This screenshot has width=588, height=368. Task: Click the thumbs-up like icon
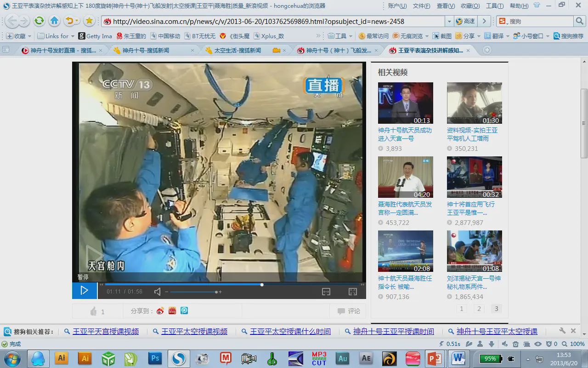[x=94, y=311]
